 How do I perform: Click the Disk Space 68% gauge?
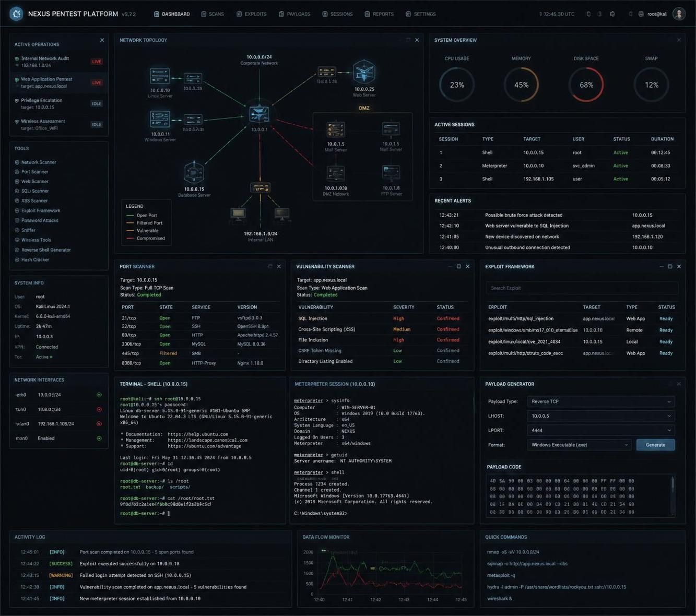point(586,85)
